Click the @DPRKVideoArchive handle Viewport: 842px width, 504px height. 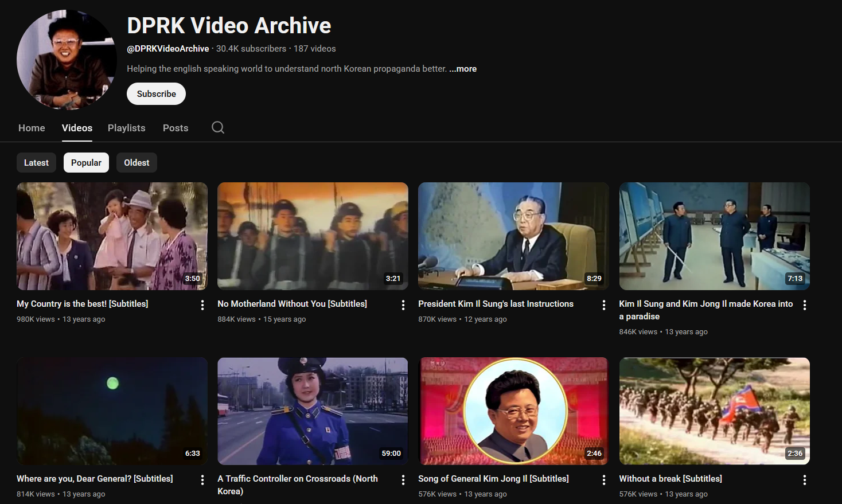[x=168, y=49]
